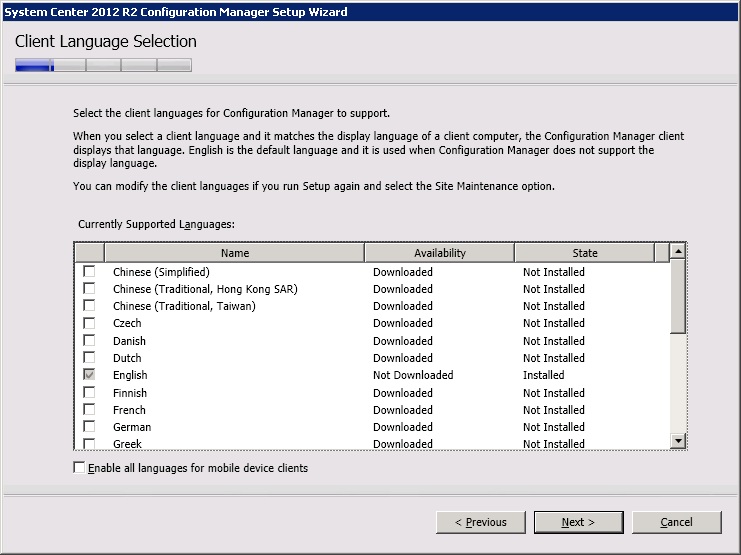
Task: Click the language list scrollbar thumb
Action: (678, 297)
